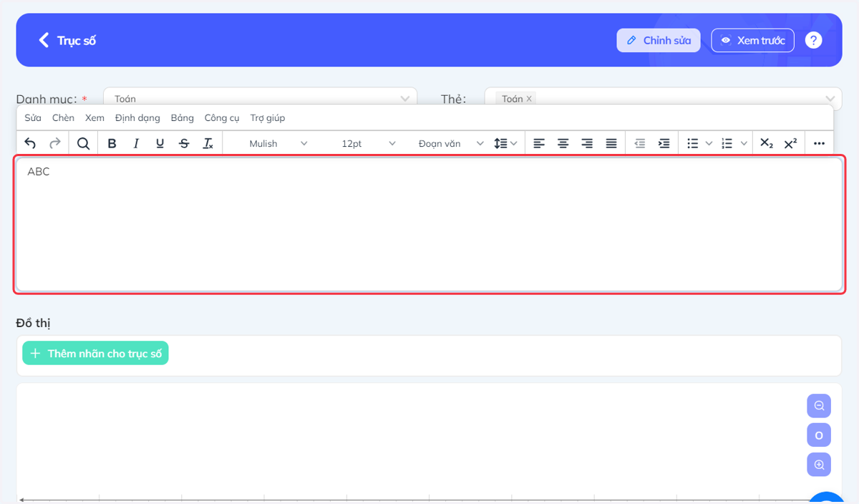Show more toolbar options ellipsis

[x=820, y=143]
